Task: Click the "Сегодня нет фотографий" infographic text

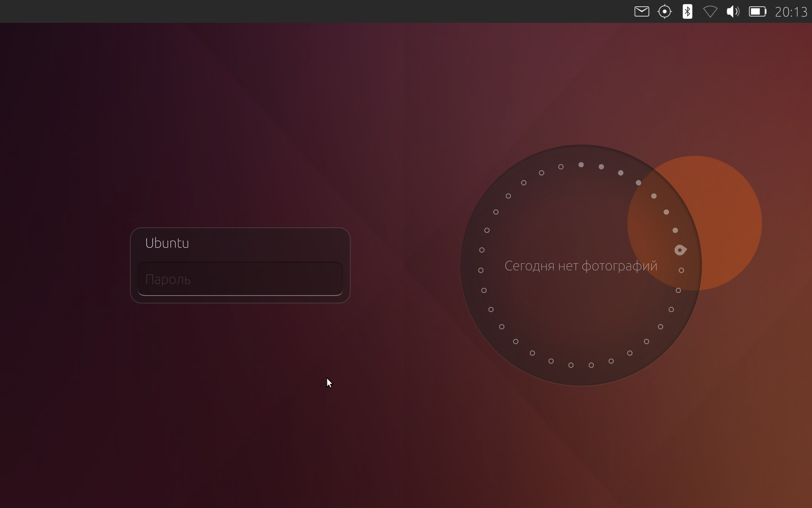Action: pos(581,266)
